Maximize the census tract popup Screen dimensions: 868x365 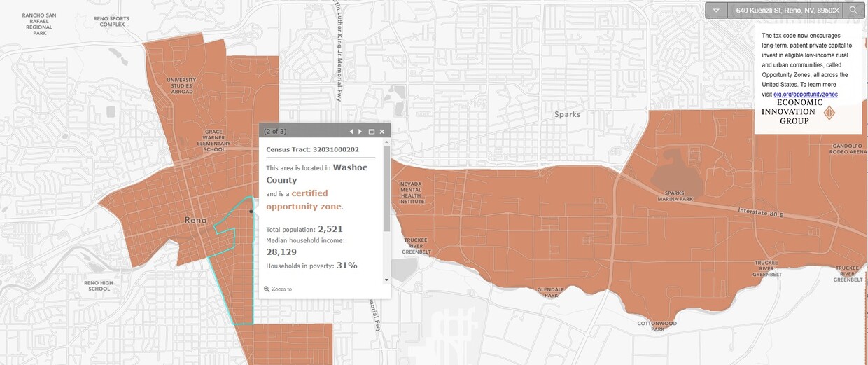click(x=372, y=132)
